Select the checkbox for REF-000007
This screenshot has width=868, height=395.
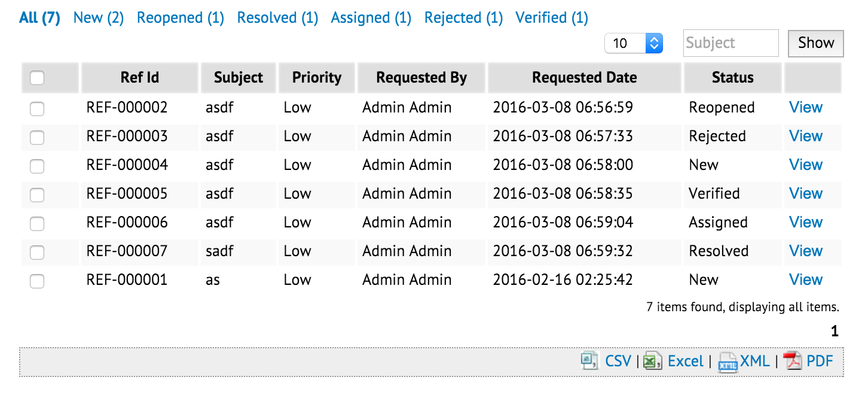37,252
